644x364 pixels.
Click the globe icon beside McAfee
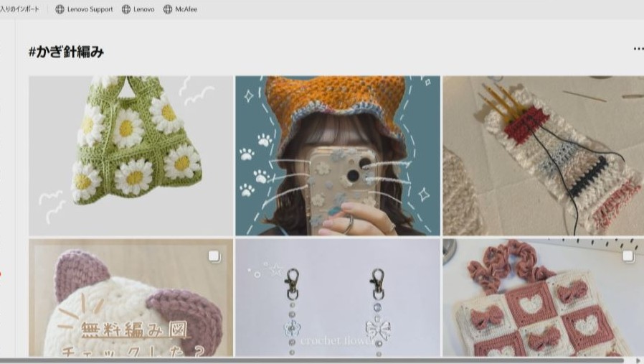point(168,9)
